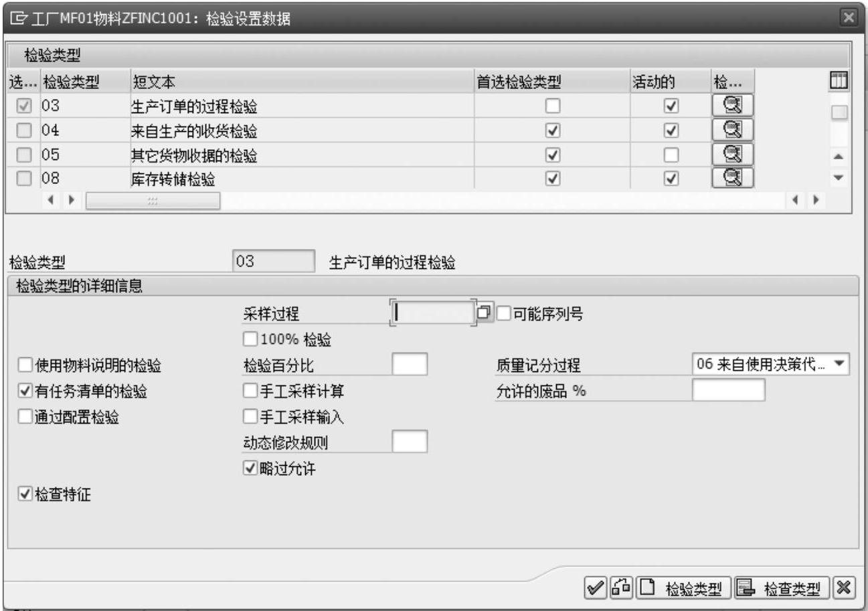Enable 使用物料说明的检验 checkbox

click(24, 365)
